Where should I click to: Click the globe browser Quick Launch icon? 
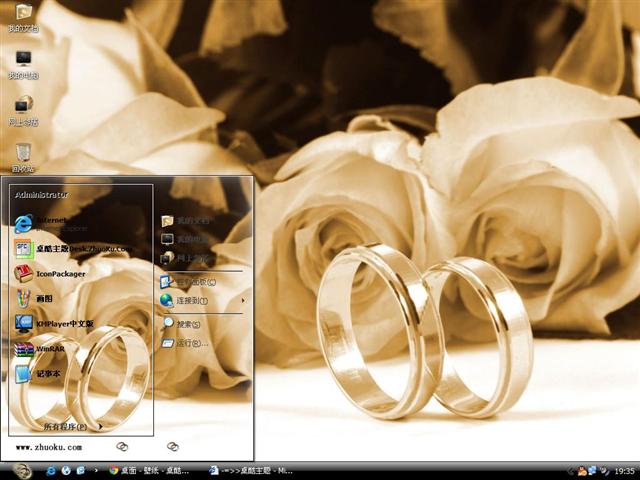66,471
